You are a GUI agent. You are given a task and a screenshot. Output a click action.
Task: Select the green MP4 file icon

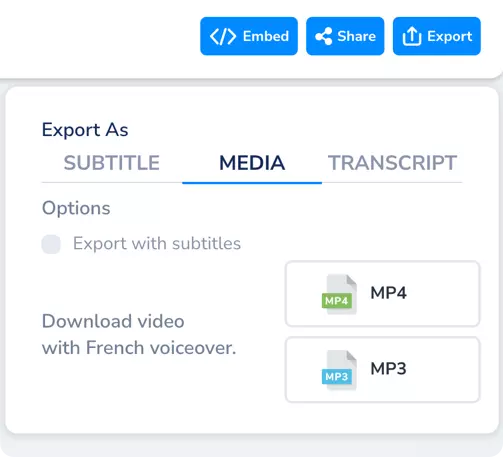point(339,294)
